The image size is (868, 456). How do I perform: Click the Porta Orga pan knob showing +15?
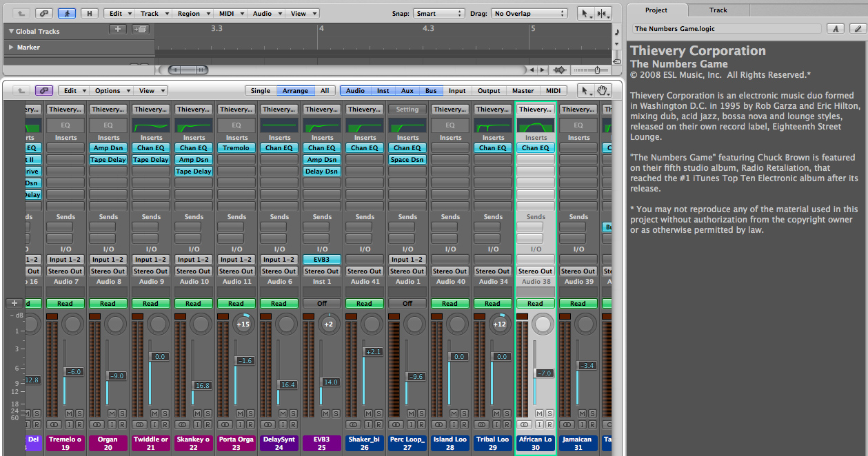point(243,324)
